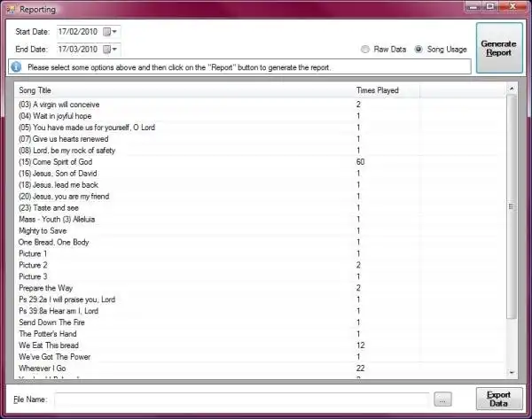This screenshot has width=532, height=419.
Task: Select row "(05) You have made us for yourself, O Lord"
Action: (x=260, y=128)
